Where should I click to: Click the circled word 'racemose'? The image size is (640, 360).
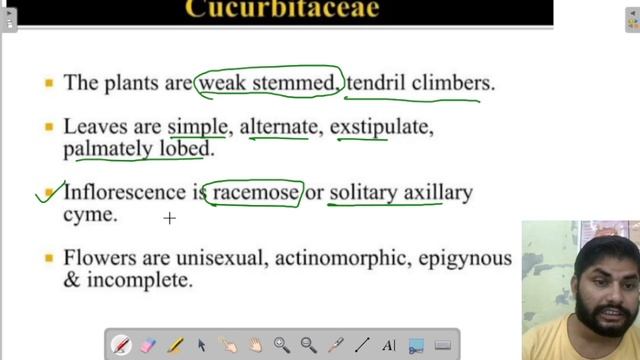256,193
